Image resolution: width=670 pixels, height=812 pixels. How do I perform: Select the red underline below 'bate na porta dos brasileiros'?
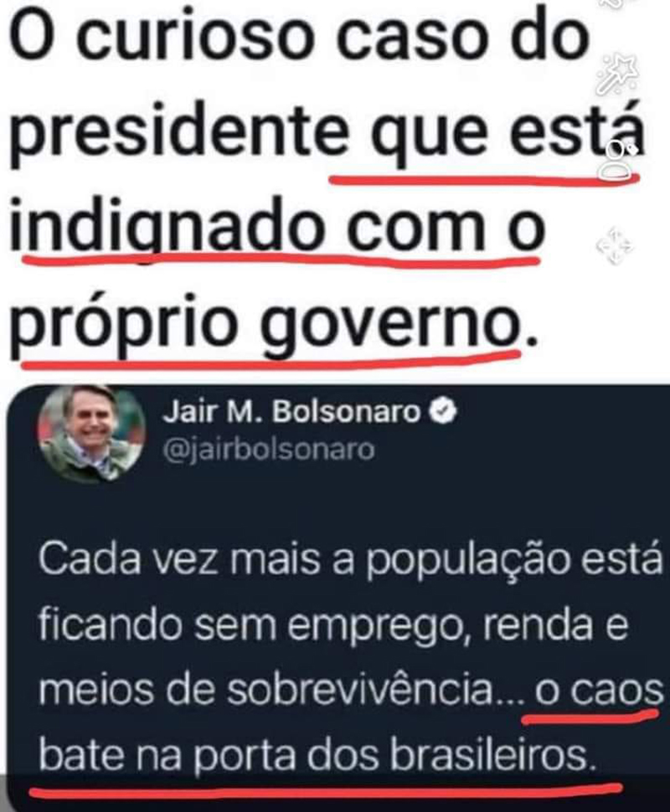327,789
